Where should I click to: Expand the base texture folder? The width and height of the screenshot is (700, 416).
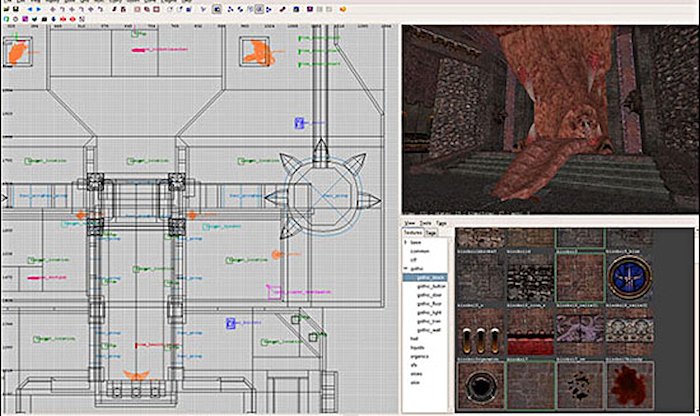[x=406, y=242]
